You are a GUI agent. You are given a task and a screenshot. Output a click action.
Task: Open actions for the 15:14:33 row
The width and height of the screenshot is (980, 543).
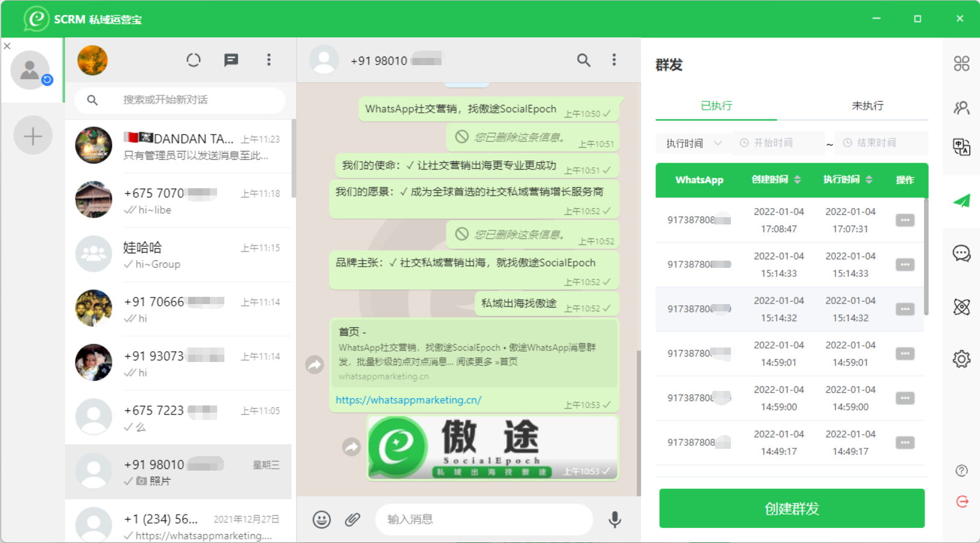point(905,264)
